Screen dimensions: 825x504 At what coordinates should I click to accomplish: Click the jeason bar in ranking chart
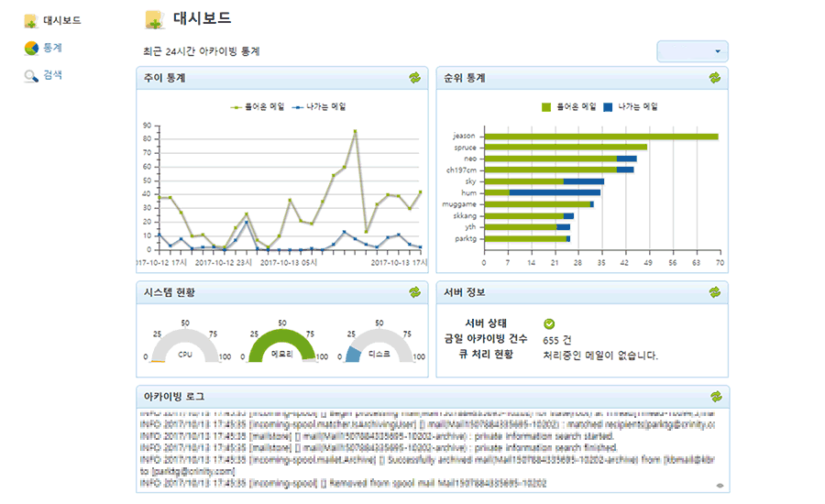[600, 137]
